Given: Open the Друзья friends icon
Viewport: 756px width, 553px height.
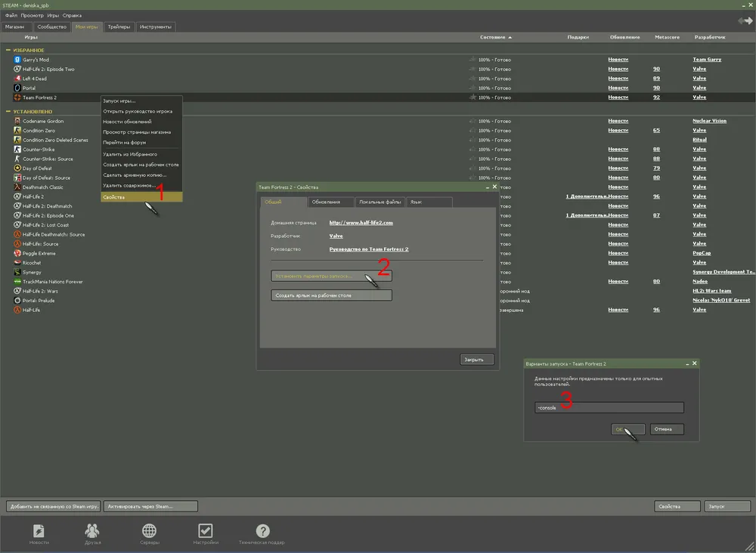Looking at the screenshot, I should [94, 531].
